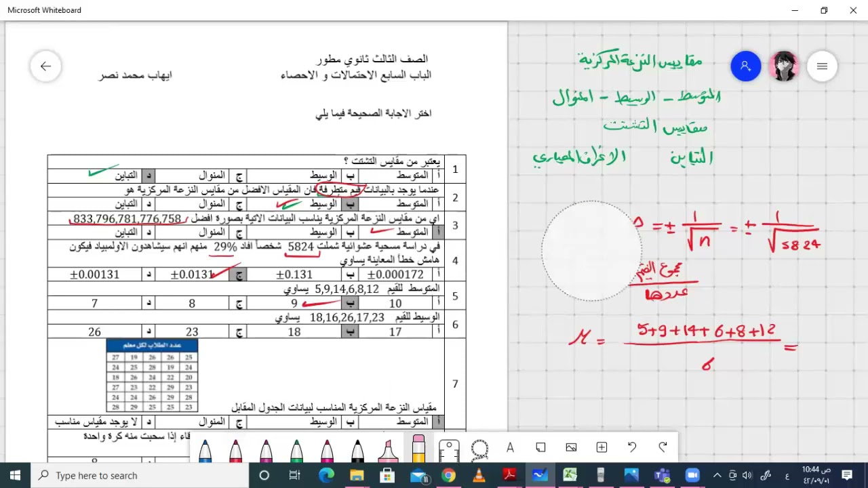Open VLC media player from the taskbar

479,475
